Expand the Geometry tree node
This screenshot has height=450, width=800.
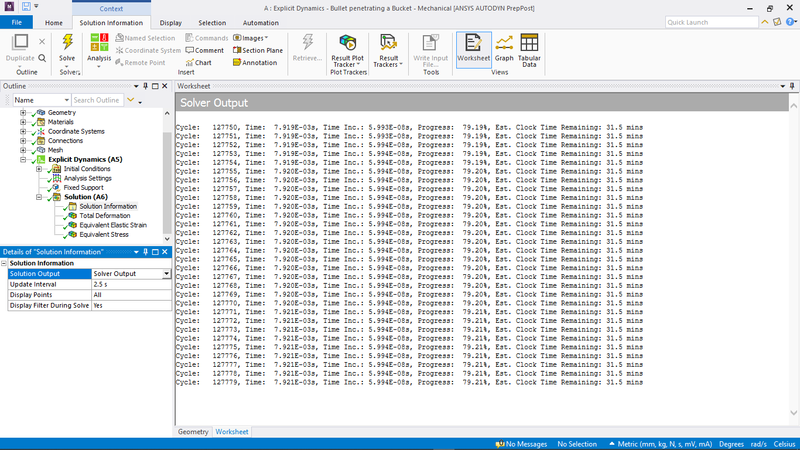(23, 113)
